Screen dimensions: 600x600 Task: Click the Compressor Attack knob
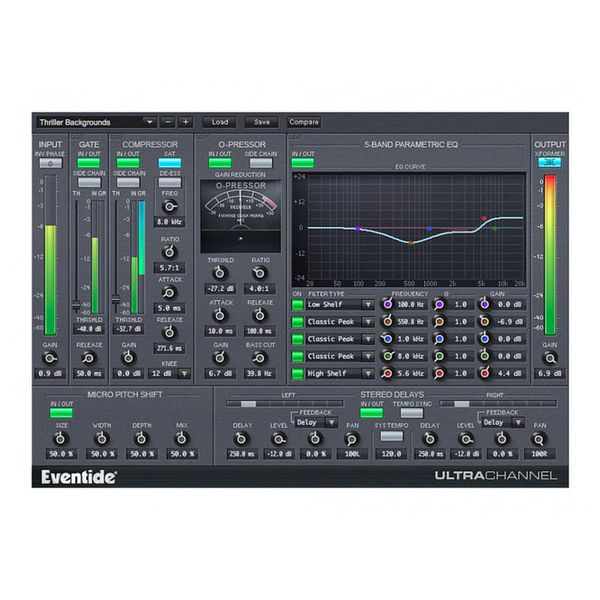[169, 293]
